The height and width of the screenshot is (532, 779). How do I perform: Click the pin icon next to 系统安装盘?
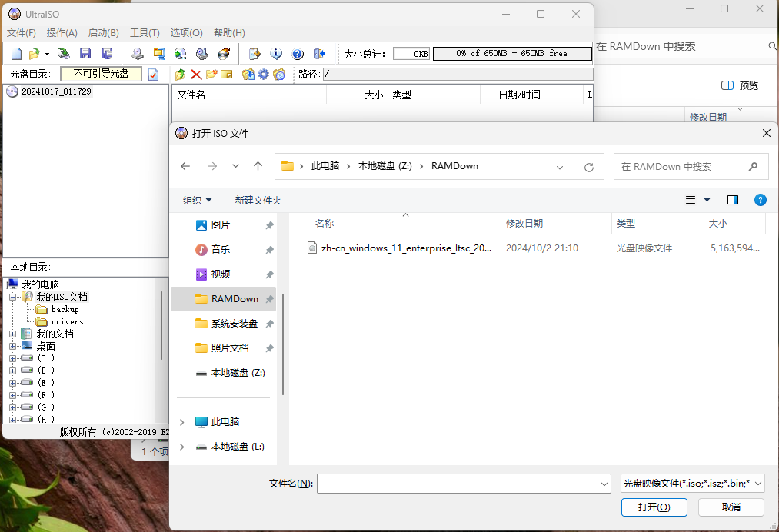tap(269, 324)
